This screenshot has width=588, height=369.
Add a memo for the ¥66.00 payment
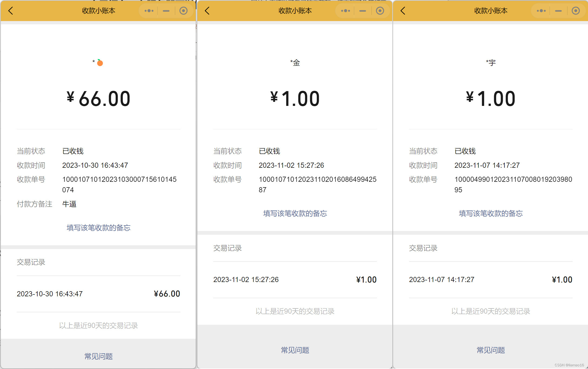click(98, 228)
